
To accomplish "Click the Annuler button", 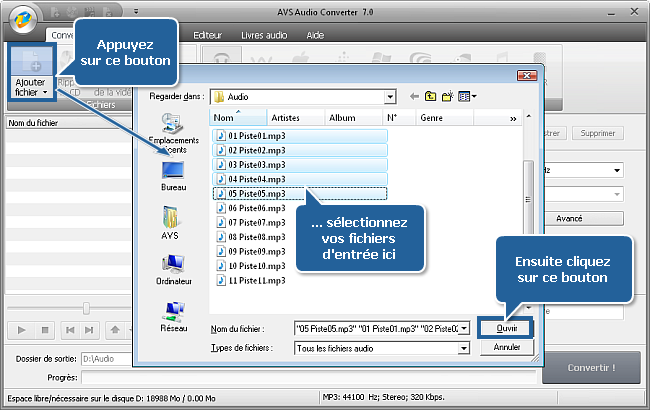I will click(507, 347).
